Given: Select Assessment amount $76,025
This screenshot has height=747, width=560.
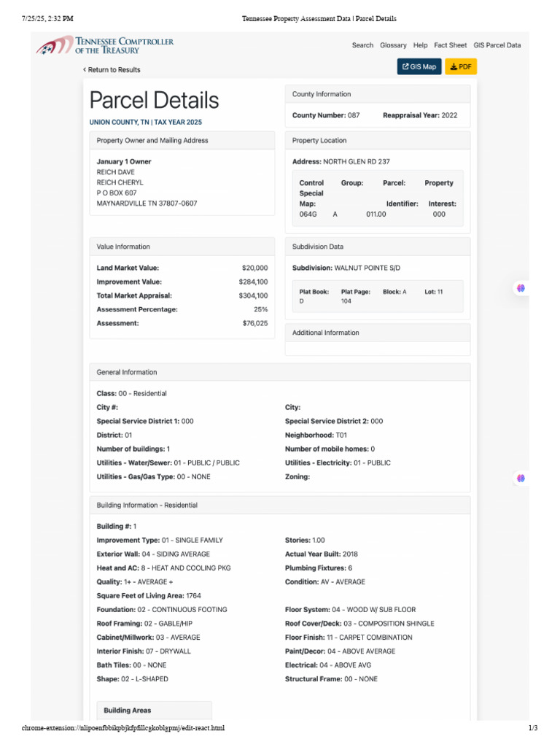Looking at the screenshot, I should [255, 323].
